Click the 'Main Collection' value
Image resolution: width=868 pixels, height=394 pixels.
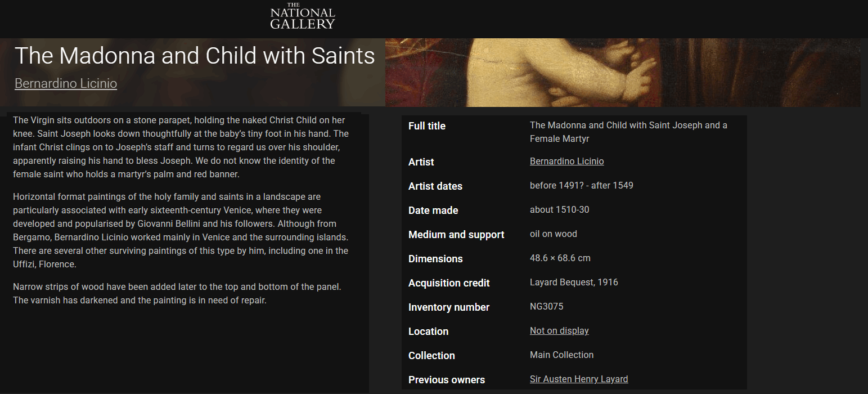(561, 355)
